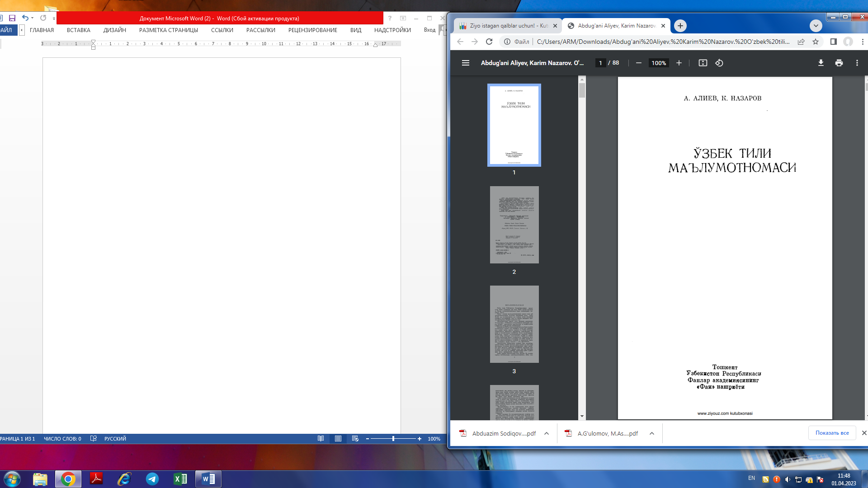Bookmark this page with star icon
The image size is (868, 488).
816,42
